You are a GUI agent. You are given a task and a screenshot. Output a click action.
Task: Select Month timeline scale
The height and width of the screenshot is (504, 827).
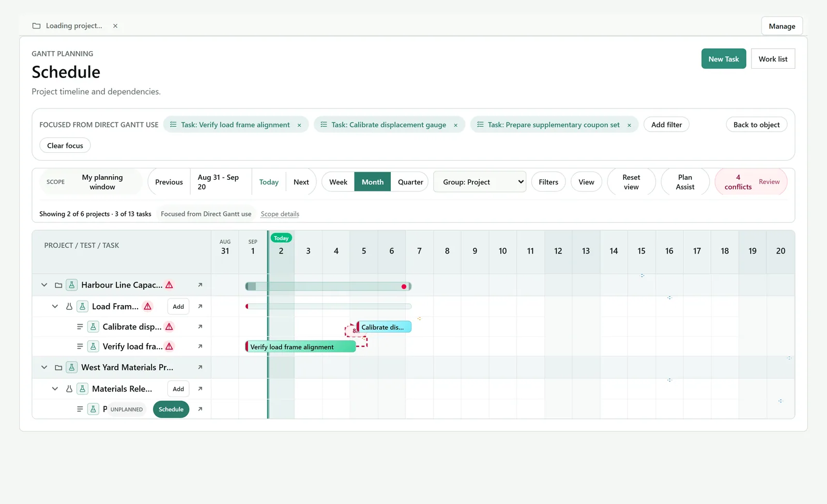point(373,182)
